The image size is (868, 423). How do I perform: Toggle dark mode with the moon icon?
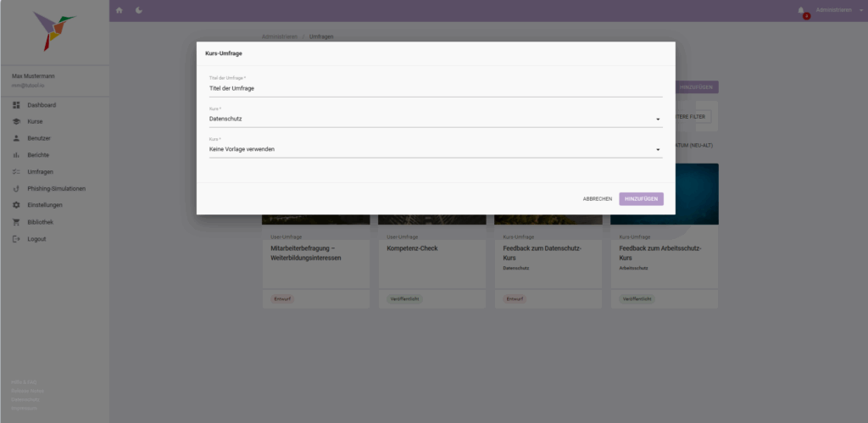coord(139,10)
